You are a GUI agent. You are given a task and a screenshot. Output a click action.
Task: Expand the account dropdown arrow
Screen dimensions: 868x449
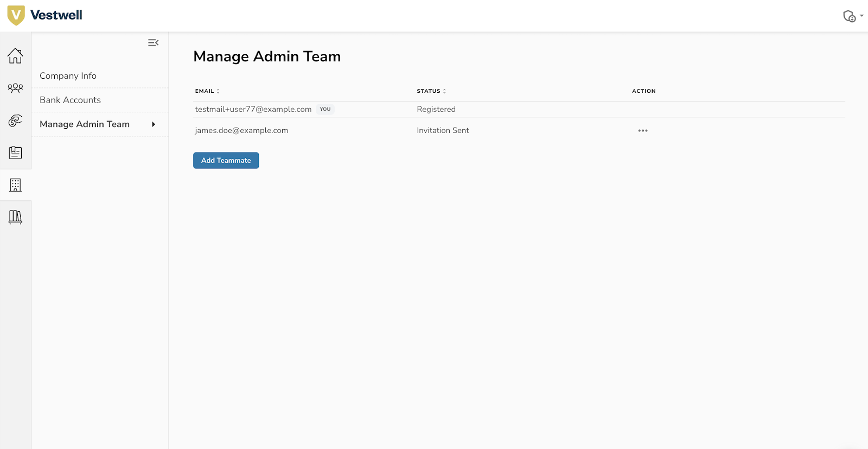[x=861, y=16]
